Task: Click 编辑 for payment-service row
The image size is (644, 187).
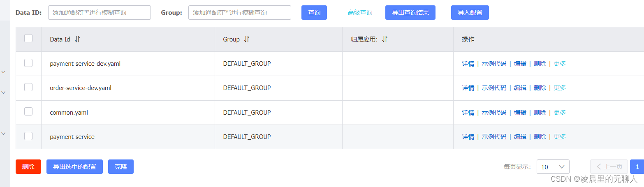Action: point(520,137)
